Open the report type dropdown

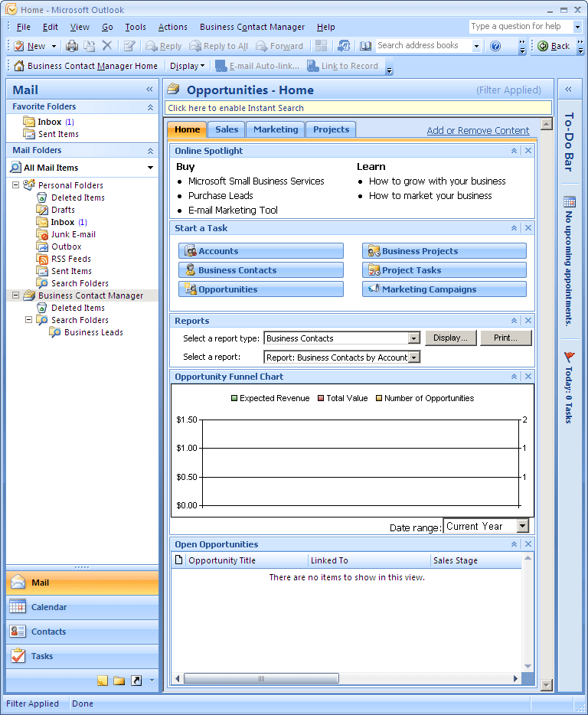[x=414, y=338]
